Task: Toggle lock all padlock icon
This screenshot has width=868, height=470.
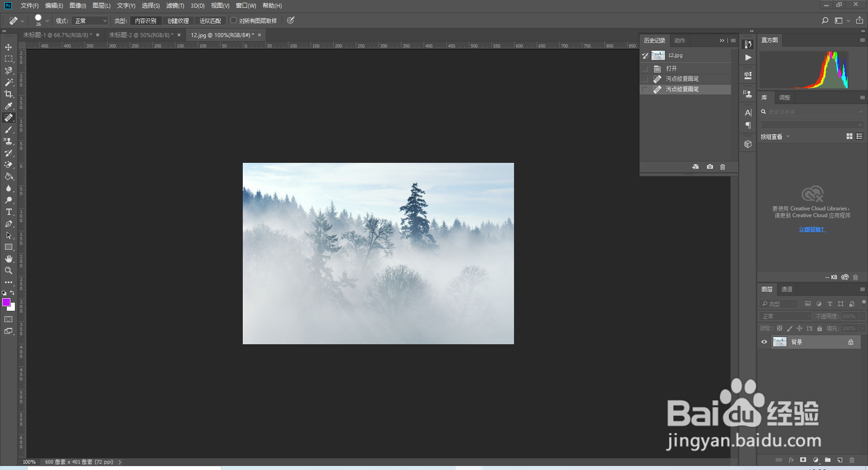Action: coord(820,328)
